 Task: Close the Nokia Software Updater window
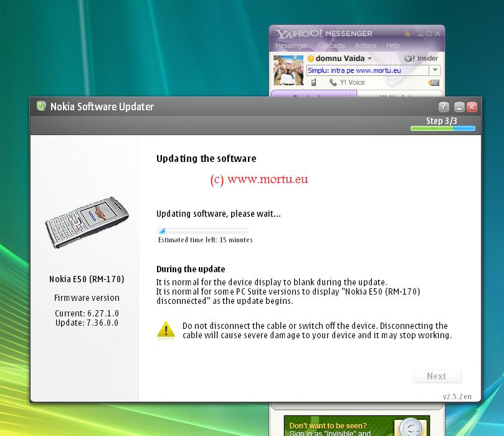(472, 107)
